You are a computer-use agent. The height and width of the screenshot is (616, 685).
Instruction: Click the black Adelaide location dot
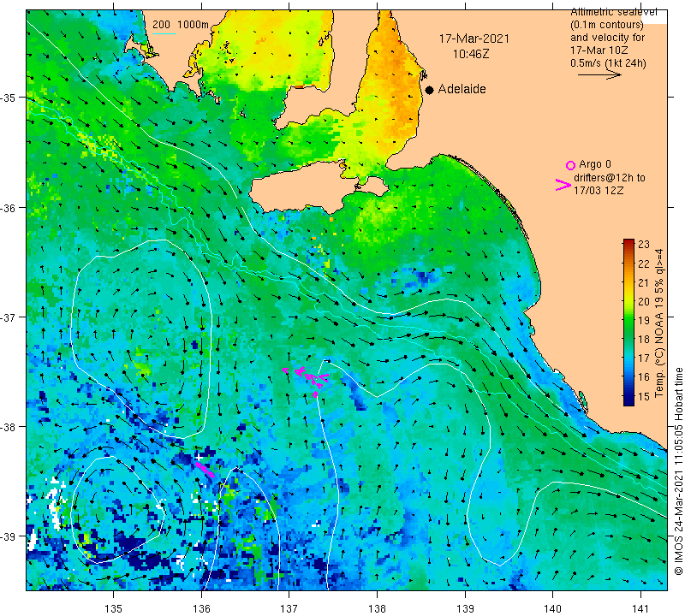click(430, 90)
